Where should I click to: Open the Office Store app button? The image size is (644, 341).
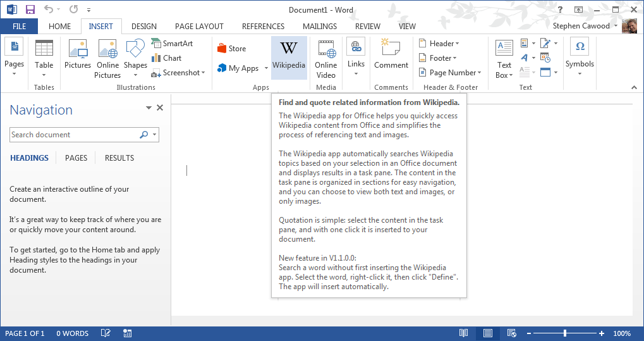tap(232, 49)
